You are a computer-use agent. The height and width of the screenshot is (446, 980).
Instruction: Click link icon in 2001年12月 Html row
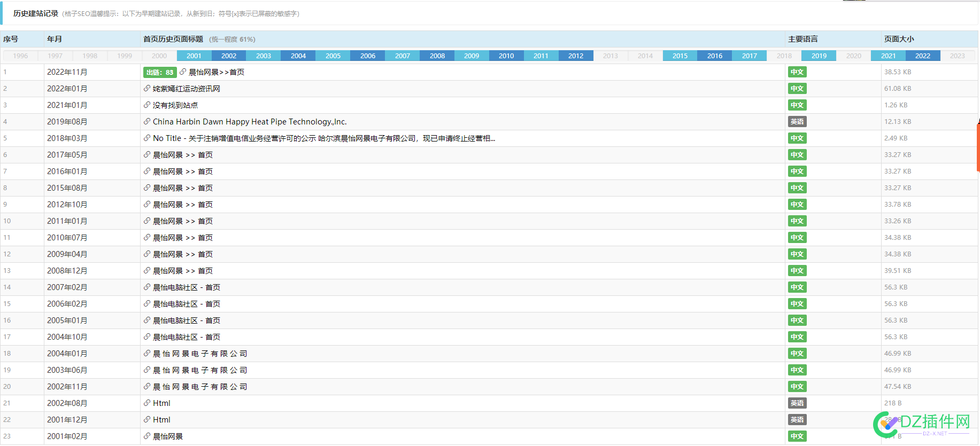pos(147,419)
